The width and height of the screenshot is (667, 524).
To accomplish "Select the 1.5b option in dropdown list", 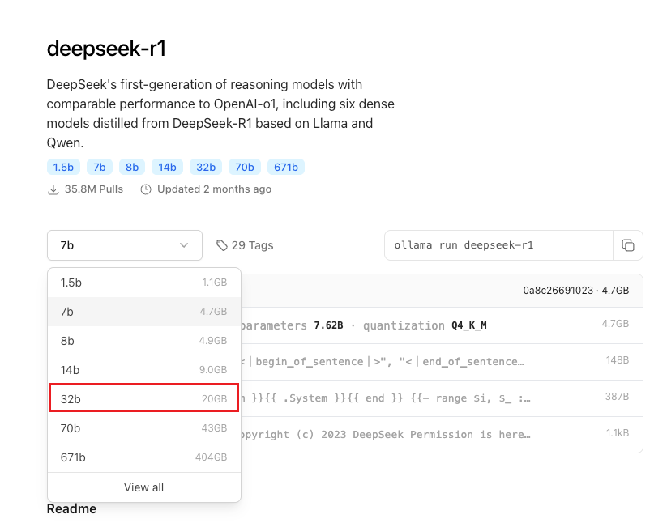I will (144, 282).
